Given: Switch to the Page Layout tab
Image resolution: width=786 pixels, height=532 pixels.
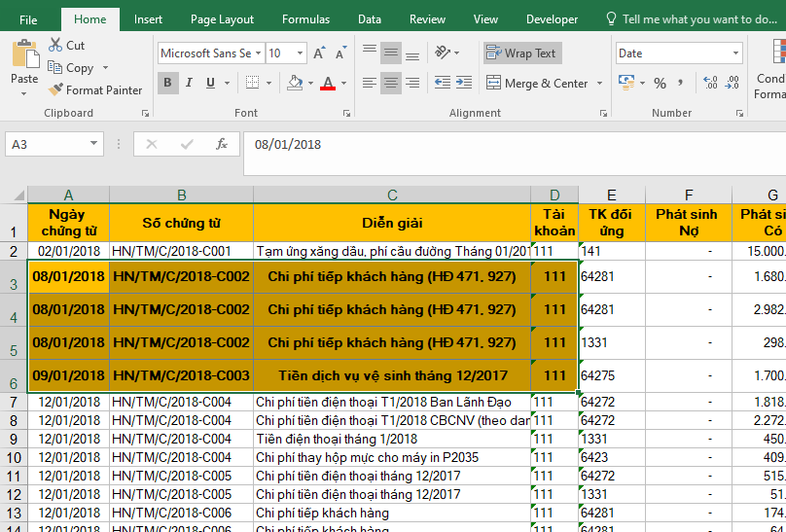Looking at the screenshot, I should click(x=222, y=19).
